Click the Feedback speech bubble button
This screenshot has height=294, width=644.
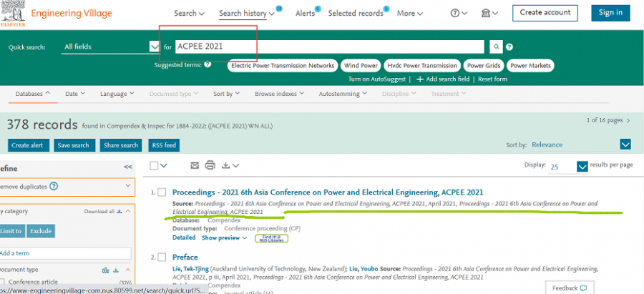click(x=570, y=288)
